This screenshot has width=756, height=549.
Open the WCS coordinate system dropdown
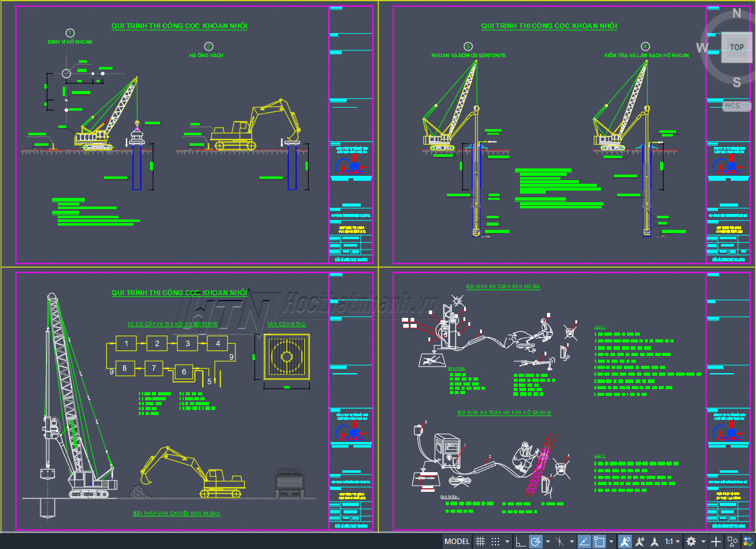pyautogui.click(x=735, y=106)
